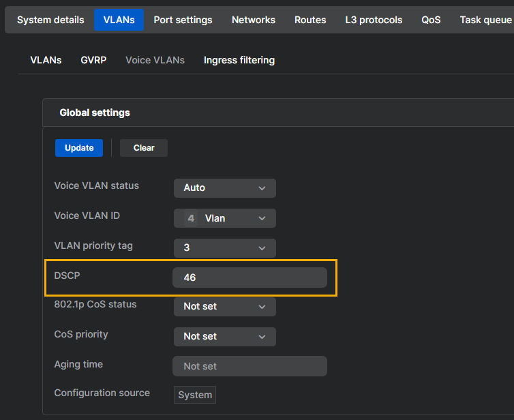
Task: Select the VLANs sub-tab
Action: pos(46,60)
